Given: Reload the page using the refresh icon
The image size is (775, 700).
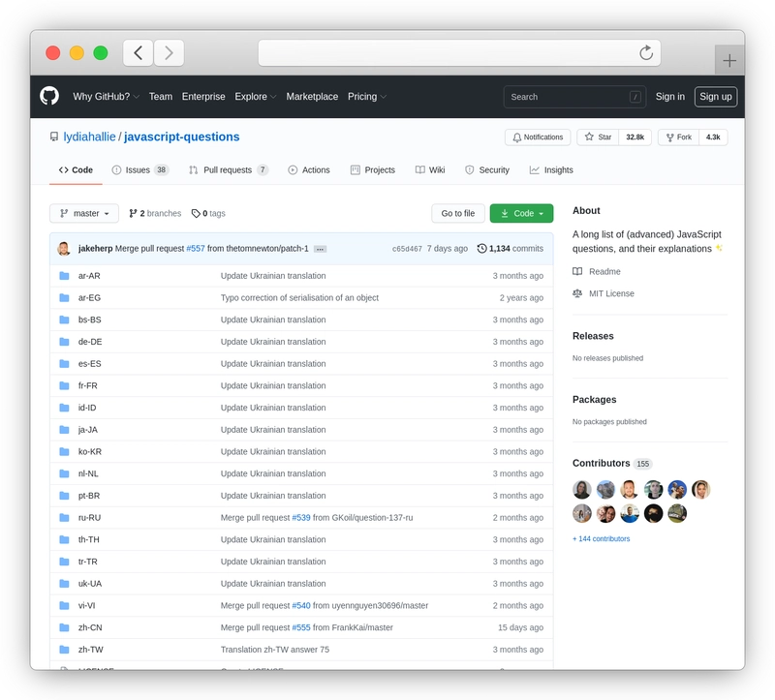Looking at the screenshot, I should (646, 52).
